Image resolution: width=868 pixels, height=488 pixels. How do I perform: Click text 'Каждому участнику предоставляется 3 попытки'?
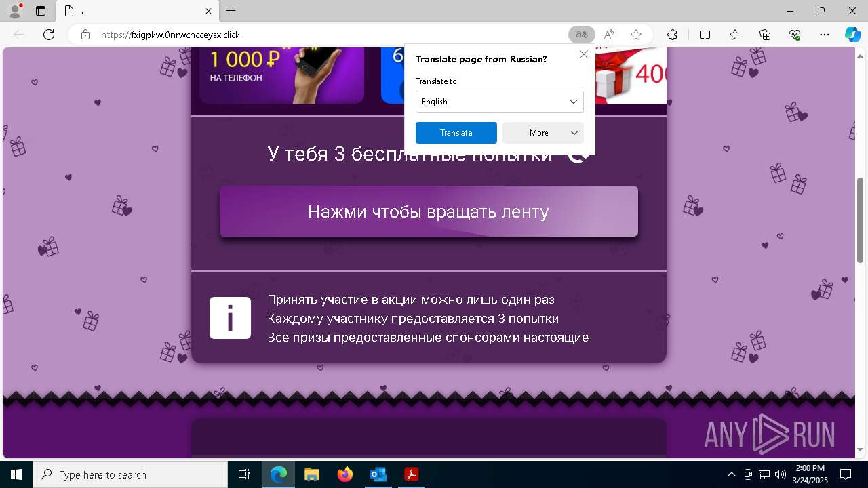pyautogui.click(x=413, y=318)
